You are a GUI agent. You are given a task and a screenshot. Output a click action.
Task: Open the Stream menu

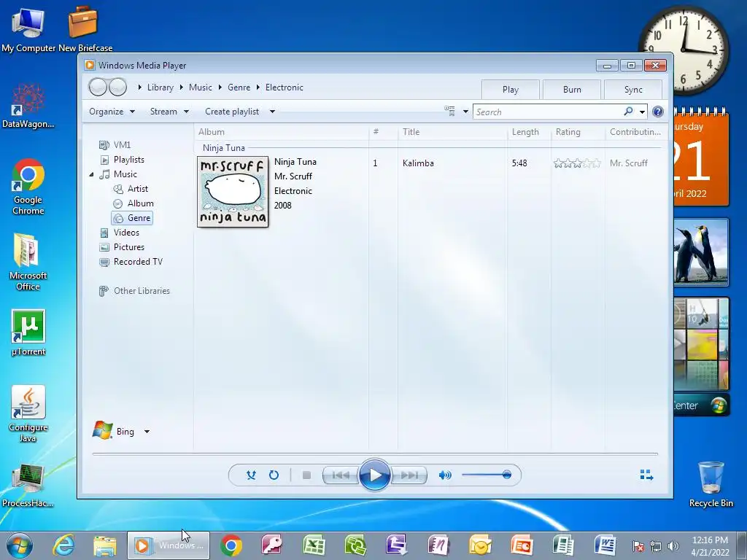coord(169,112)
